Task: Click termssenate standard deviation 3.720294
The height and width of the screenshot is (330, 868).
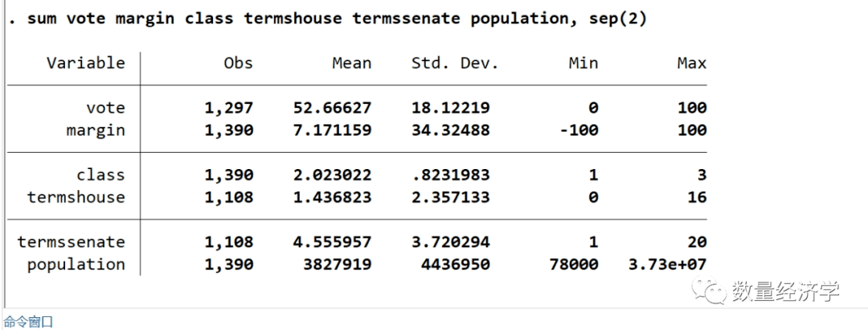Action: tap(450, 241)
